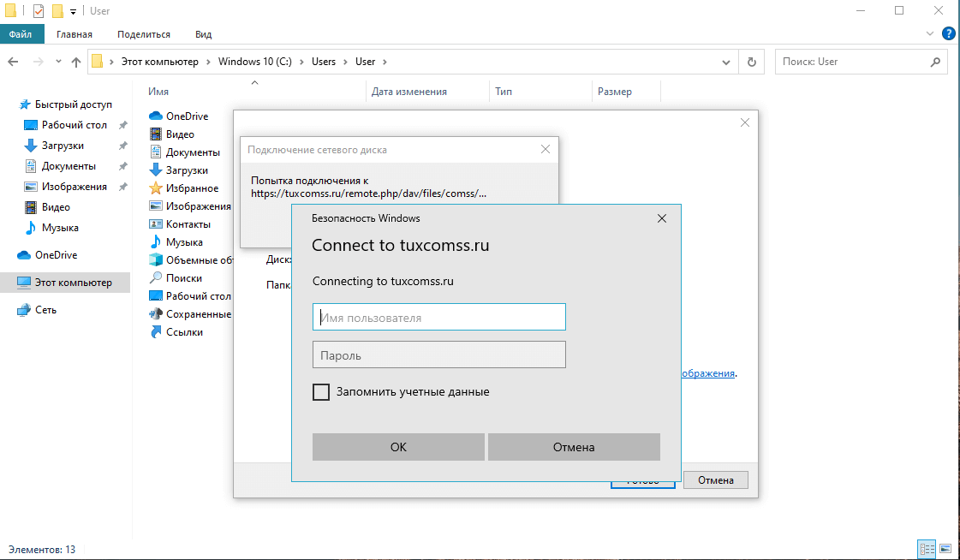Open Рабочий стол in the sidebar
Image resolution: width=960 pixels, height=560 pixels.
pos(75,125)
